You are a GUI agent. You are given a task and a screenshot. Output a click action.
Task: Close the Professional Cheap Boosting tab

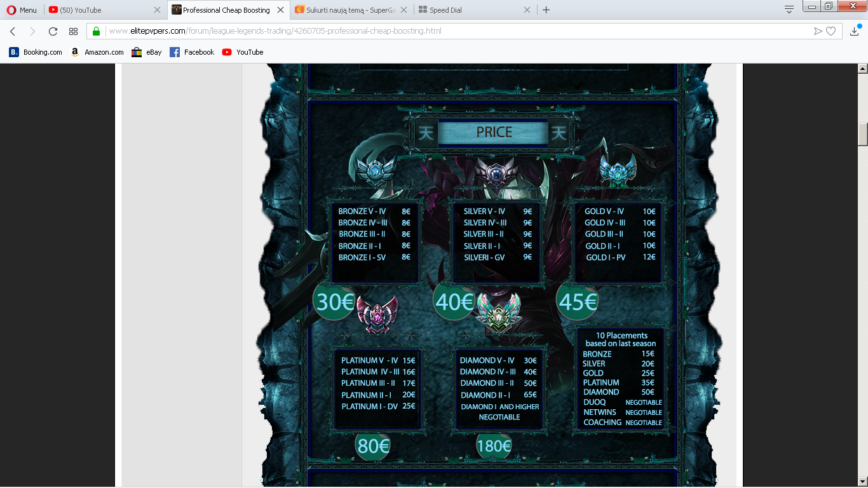point(280,10)
